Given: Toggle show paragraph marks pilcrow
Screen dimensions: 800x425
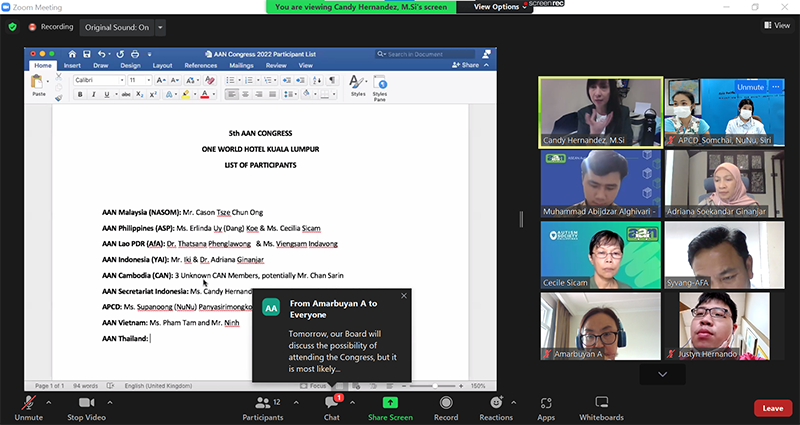Looking at the screenshot, I should tap(332, 80).
